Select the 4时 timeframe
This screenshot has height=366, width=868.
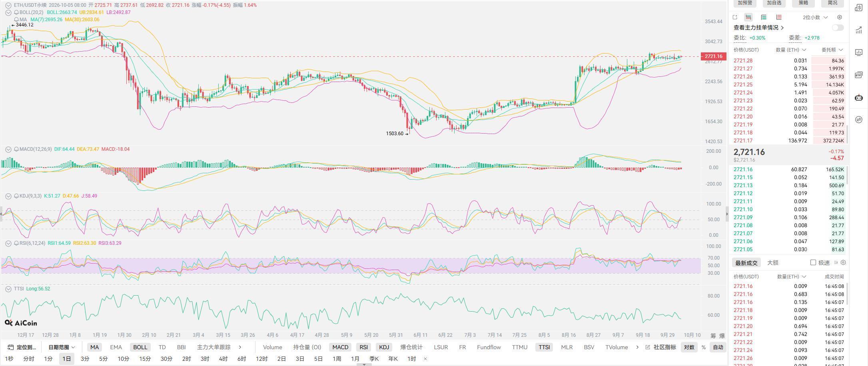click(223, 359)
